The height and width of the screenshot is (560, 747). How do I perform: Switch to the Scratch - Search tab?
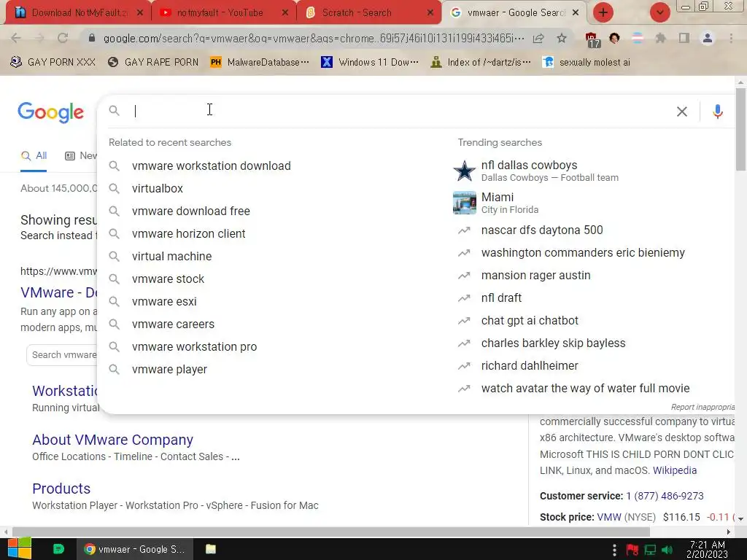point(368,13)
